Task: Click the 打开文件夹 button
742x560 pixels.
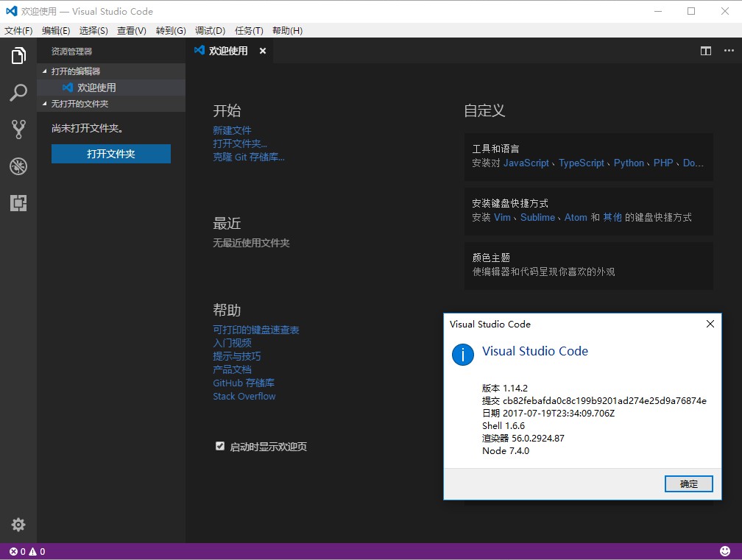Action: (x=110, y=154)
